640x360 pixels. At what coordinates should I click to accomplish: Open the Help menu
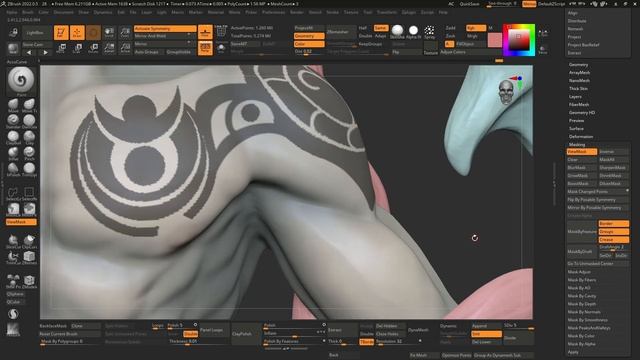(x=443, y=12)
